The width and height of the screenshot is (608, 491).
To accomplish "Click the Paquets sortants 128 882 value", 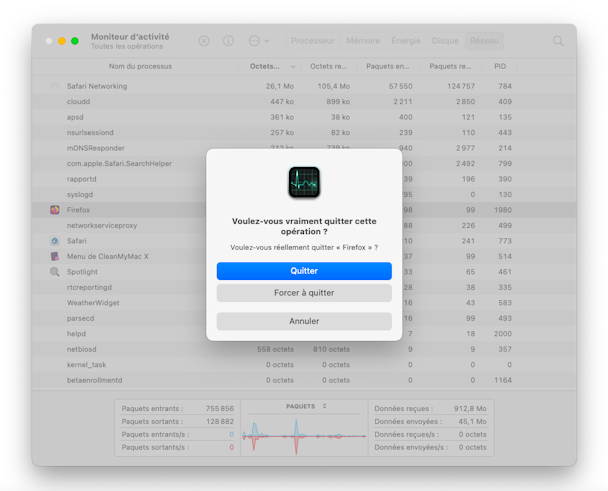I will [220, 422].
